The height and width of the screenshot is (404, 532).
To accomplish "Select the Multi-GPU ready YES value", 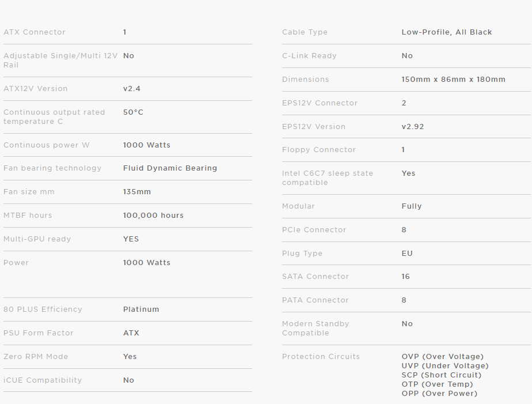I will 131,239.
